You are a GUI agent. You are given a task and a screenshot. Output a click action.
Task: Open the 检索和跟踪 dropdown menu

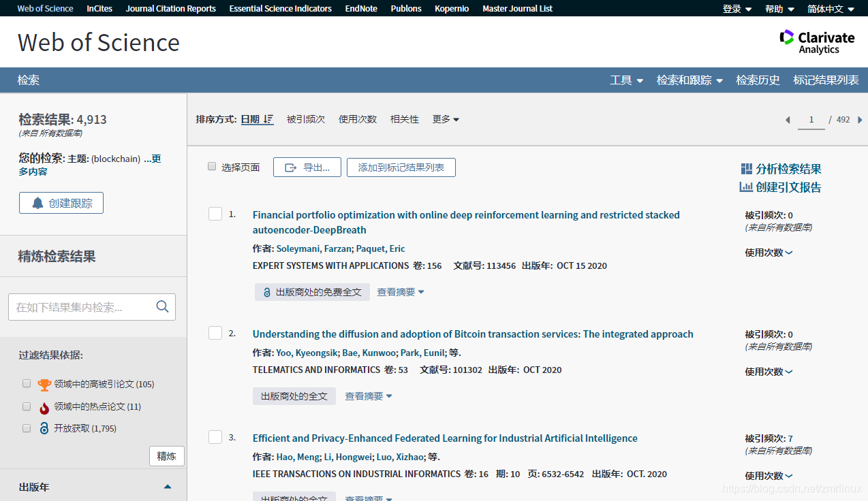[689, 80]
